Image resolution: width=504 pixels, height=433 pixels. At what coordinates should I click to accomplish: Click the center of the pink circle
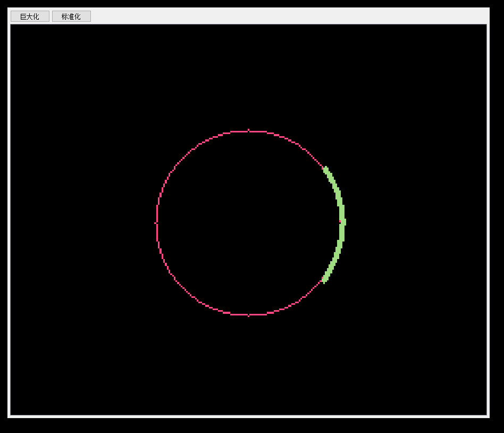(x=248, y=223)
